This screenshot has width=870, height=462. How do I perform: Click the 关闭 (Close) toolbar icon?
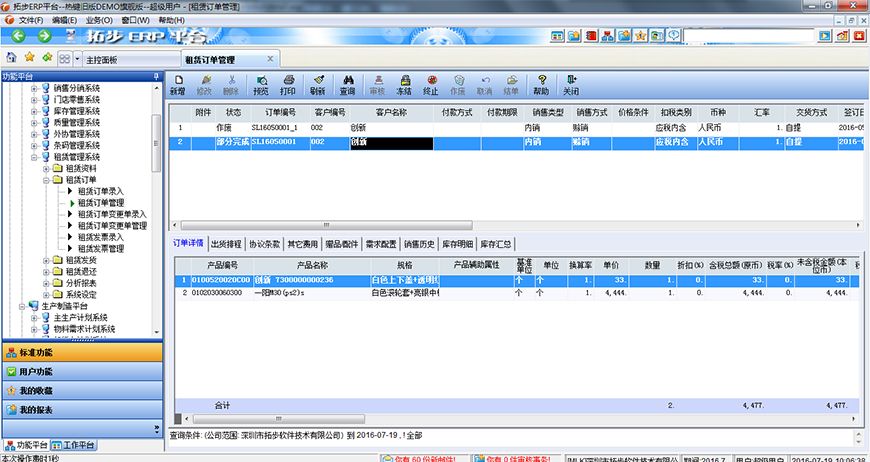[x=571, y=84]
